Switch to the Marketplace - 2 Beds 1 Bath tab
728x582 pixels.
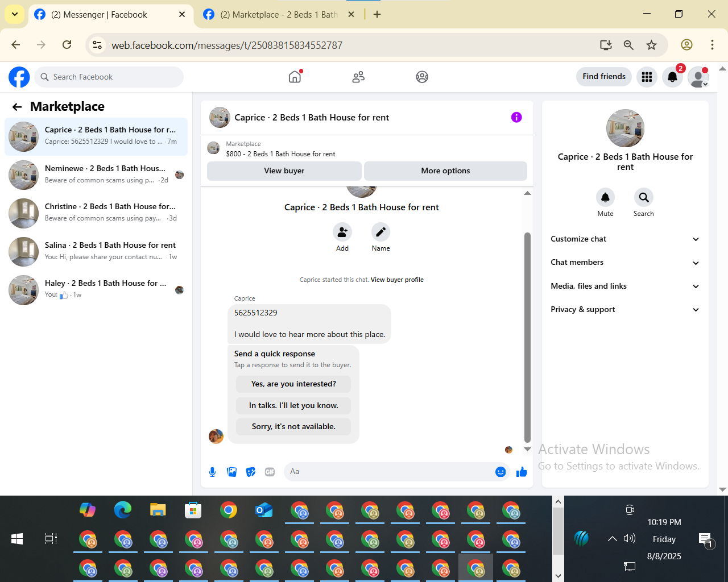click(279, 15)
